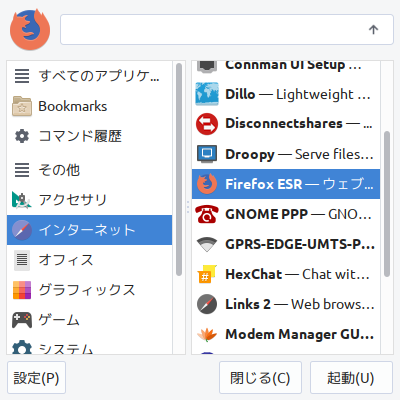The height and width of the screenshot is (400, 400).
Task: Select the すべてのアプリケ… category
Action: 89,76
